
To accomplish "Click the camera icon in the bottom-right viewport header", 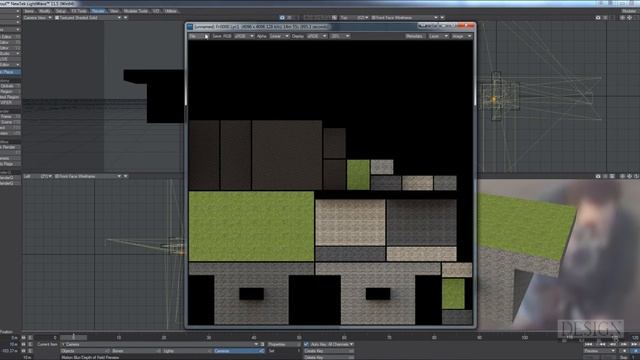I will 598,176.
